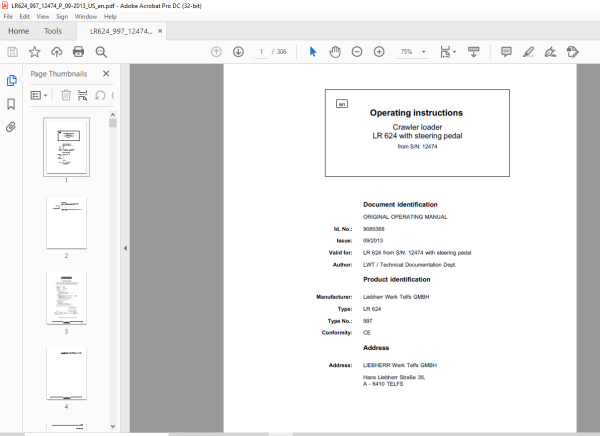Screen dimensions: 600x436
Task: Select page 2 thumbnail
Action: click(67, 222)
